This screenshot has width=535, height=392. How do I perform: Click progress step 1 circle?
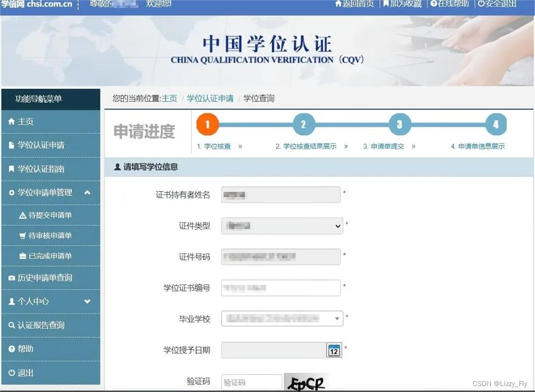click(208, 124)
